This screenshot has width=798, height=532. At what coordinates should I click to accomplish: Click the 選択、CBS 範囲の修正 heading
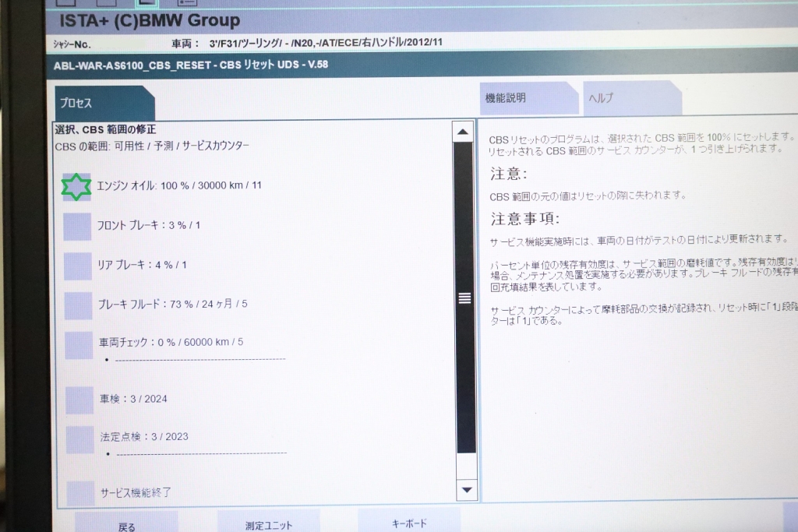pos(105,129)
